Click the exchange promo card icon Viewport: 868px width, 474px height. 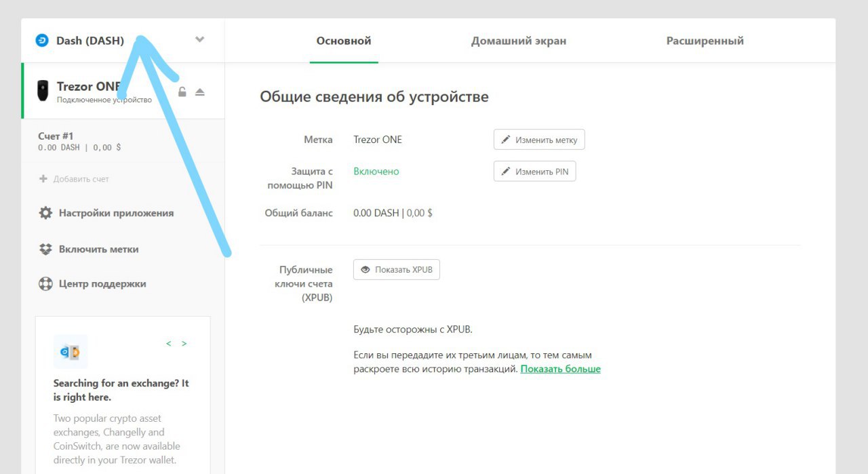pyautogui.click(x=71, y=351)
